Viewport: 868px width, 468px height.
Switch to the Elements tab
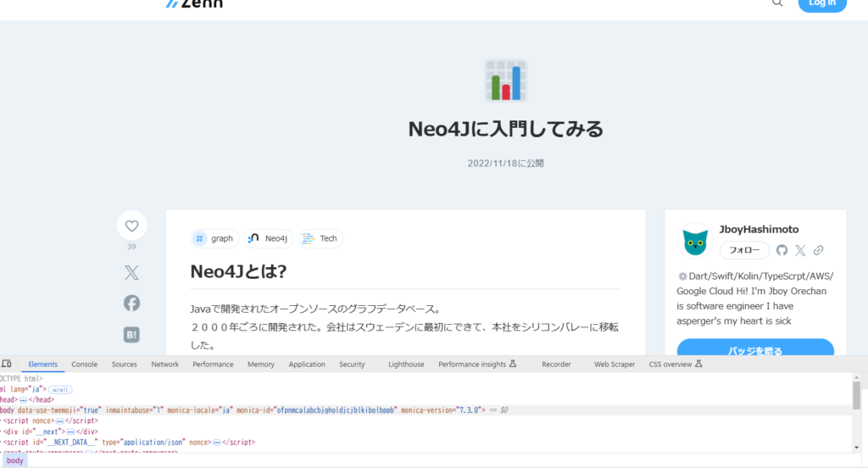tap(42, 365)
